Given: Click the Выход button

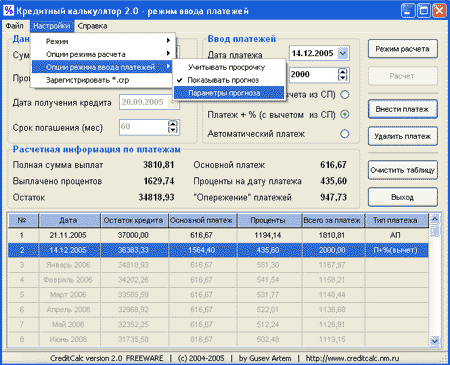Looking at the screenshot, I should (x=403, y=197).
